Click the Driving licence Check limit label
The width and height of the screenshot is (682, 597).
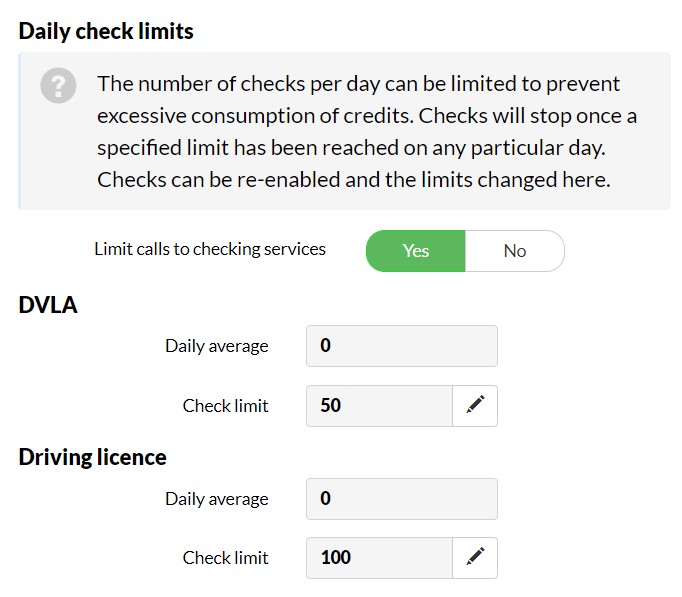click(x=225, y=558)
